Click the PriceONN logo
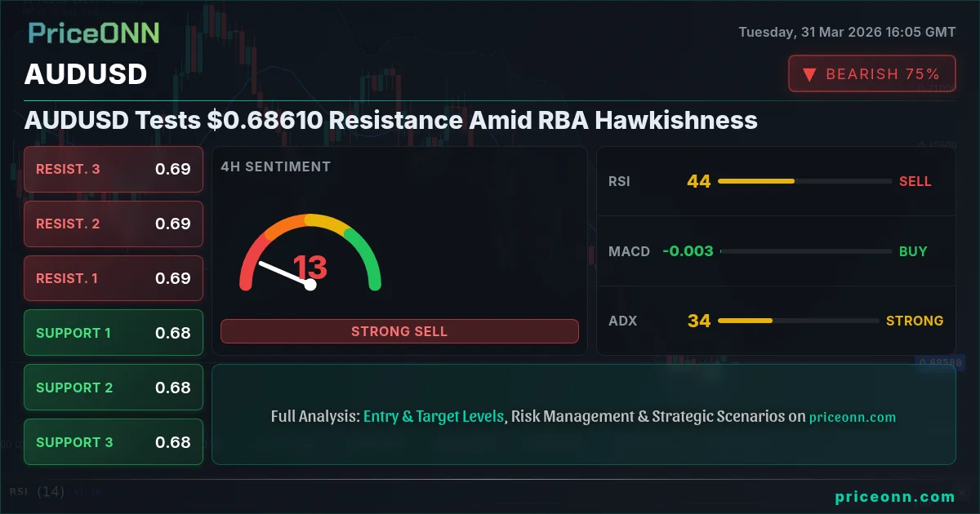The image size is (980, 514). (94, 33)
